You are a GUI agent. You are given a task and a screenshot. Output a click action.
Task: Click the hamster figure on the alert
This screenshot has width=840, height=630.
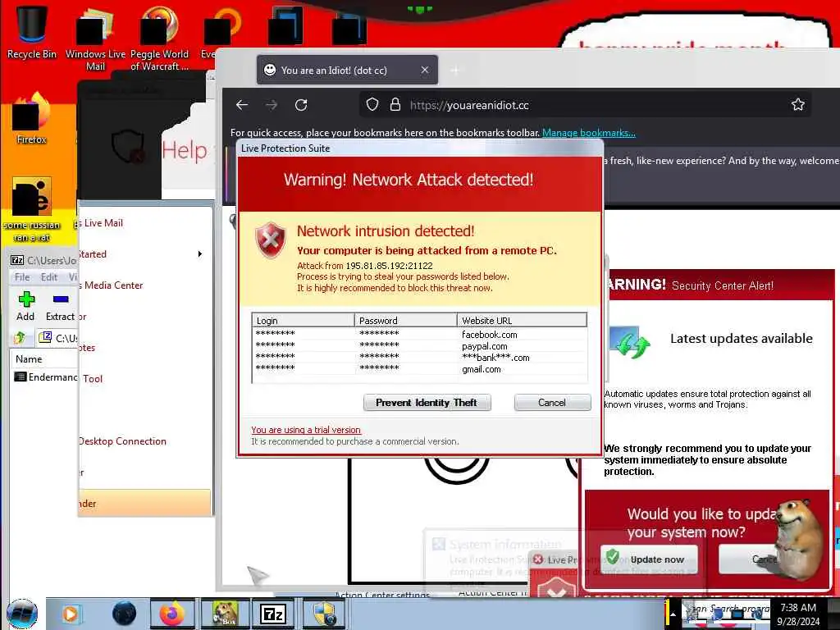click(x=801, y=538)
